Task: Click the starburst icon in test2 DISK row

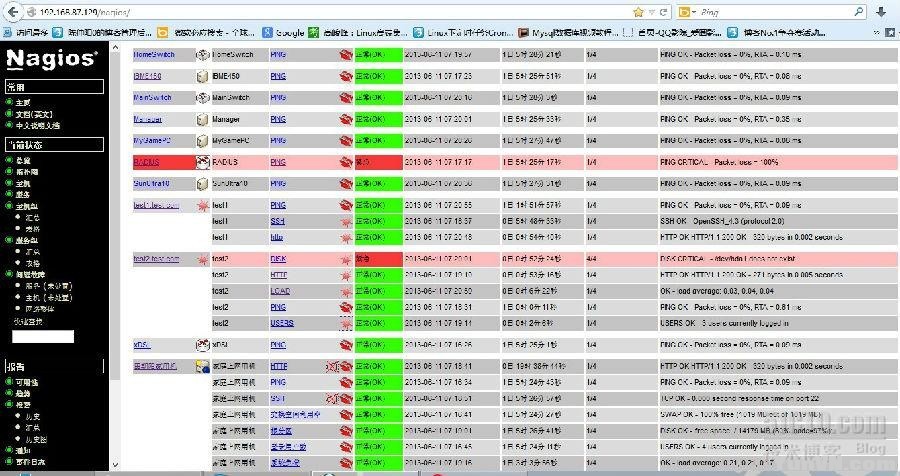Action: [x=346, y=260]
